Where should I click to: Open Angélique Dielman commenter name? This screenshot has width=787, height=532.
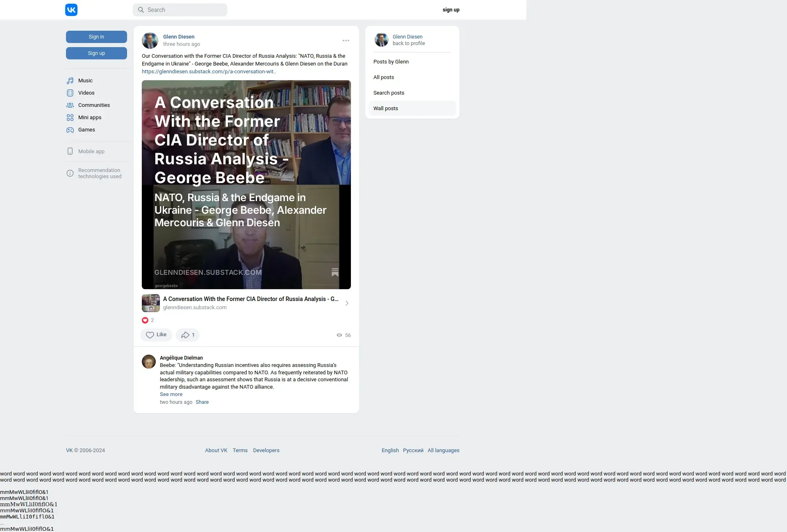point(181,358)
